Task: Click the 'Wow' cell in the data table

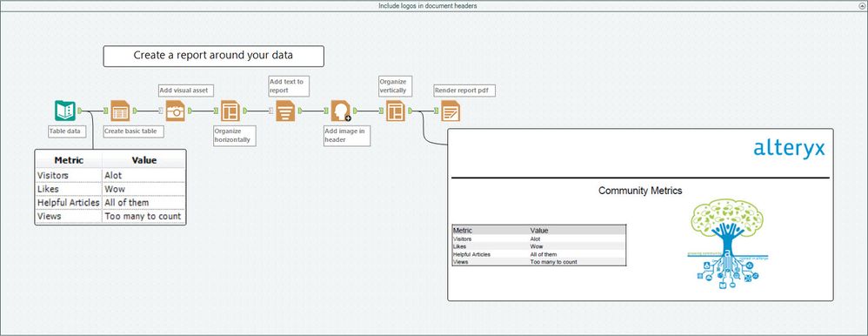Action: point(144,189)
